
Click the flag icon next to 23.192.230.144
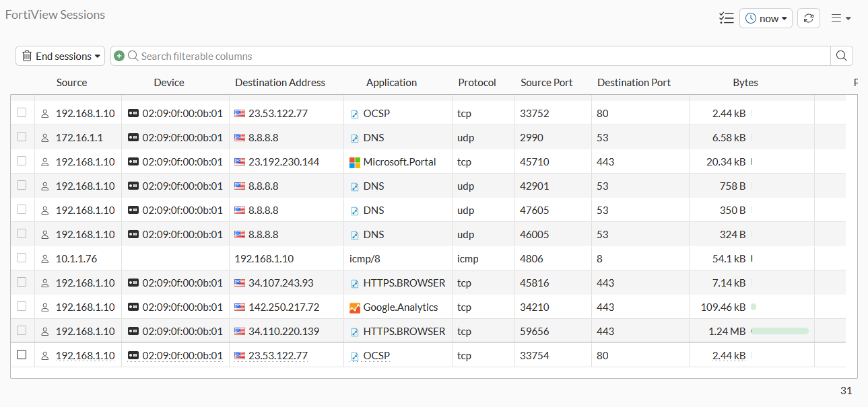click(x=240, y=161)
